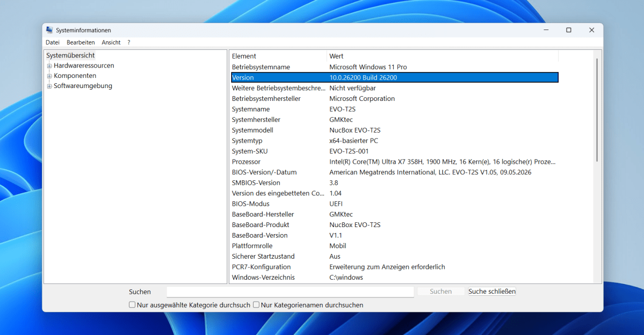Select the Version des eingebetteten Controllers row

(x=394, y=193)
